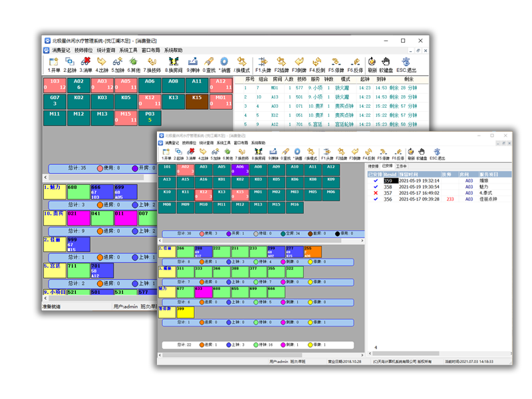The height and width of the screenshot is (399, 532).
Task: Click the 1.开单 open bill icon in back window
Action: click(54, 64)
